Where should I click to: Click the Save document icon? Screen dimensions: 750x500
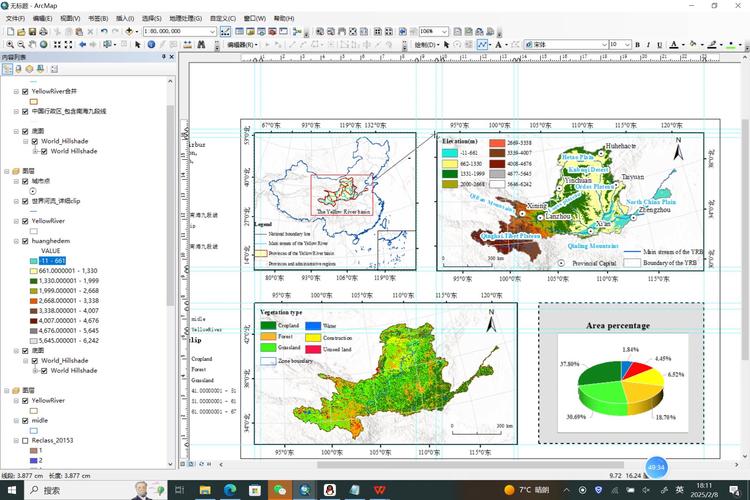(32, 32)
